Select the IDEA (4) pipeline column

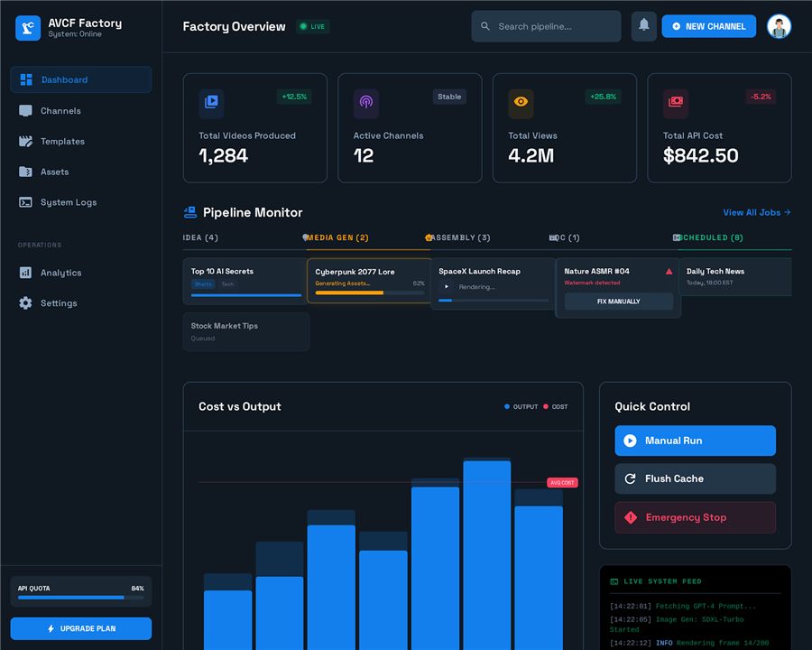click(200, 237)
